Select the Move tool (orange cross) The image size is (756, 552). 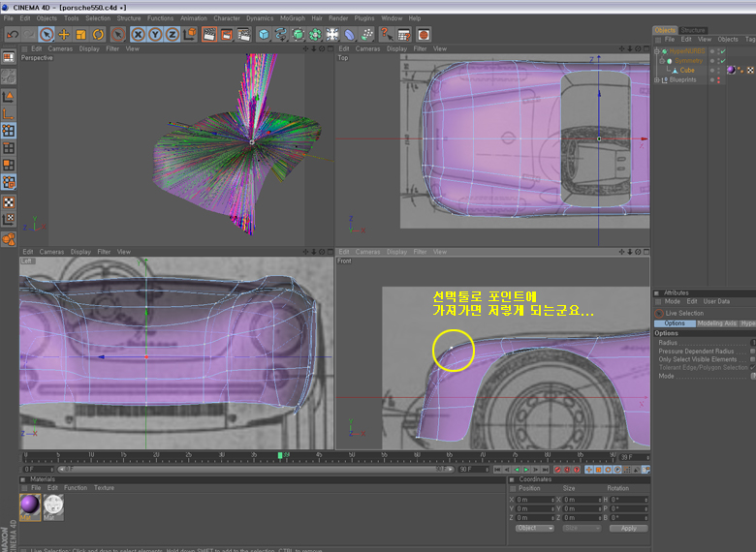click(64, 35)
